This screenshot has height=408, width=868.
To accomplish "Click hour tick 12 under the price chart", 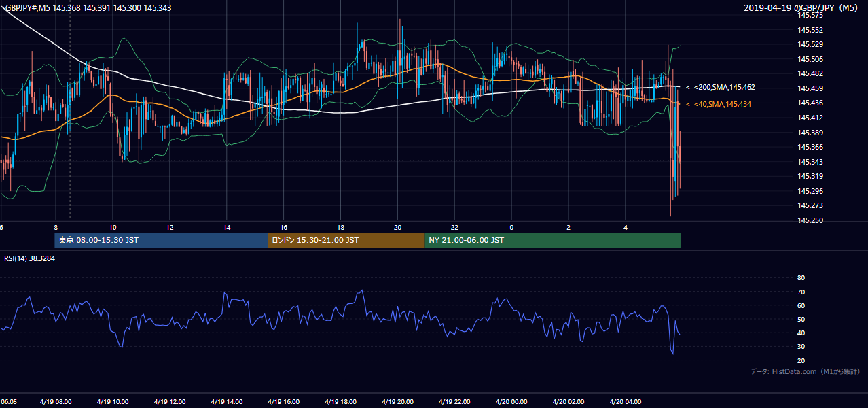I will point(170,227).
